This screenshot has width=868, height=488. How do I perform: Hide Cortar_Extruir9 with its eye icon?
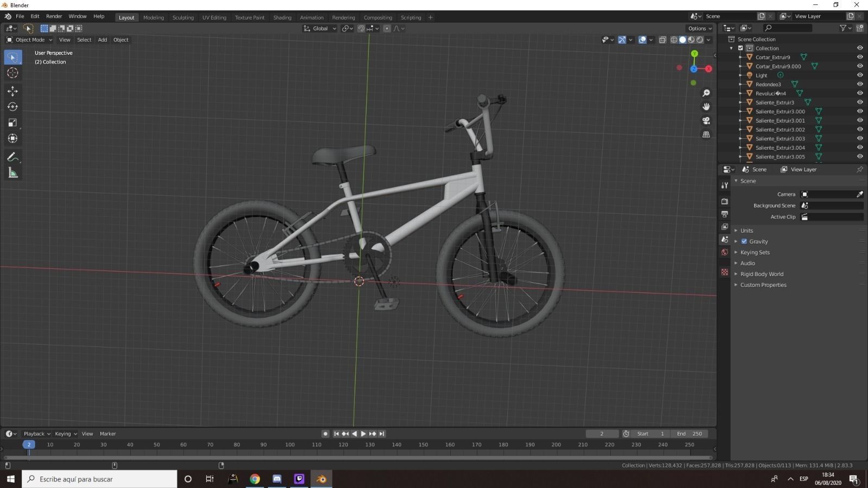(860, 57)
